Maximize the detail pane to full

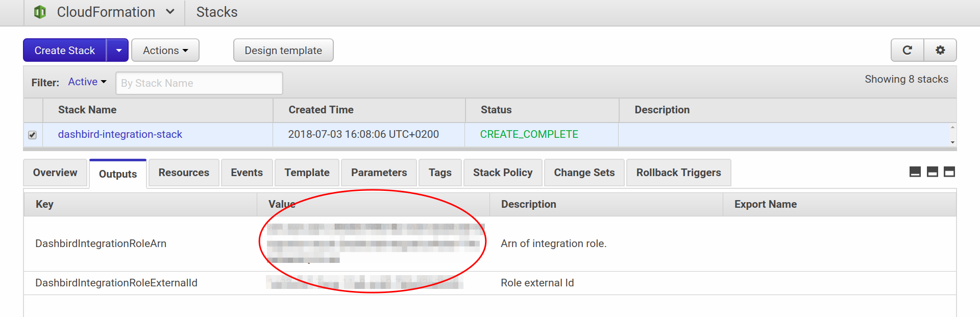pos(949,172)
